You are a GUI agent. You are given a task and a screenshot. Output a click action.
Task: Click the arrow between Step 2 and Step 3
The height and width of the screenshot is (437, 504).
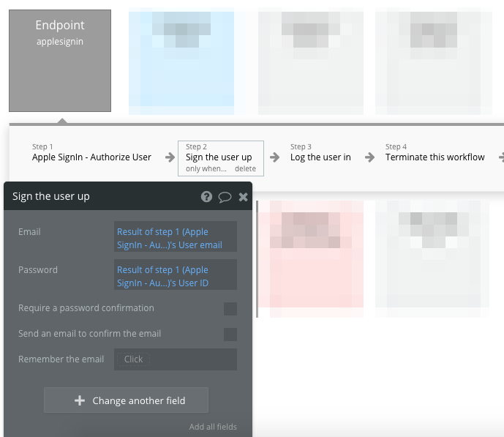tap(274, 157)
